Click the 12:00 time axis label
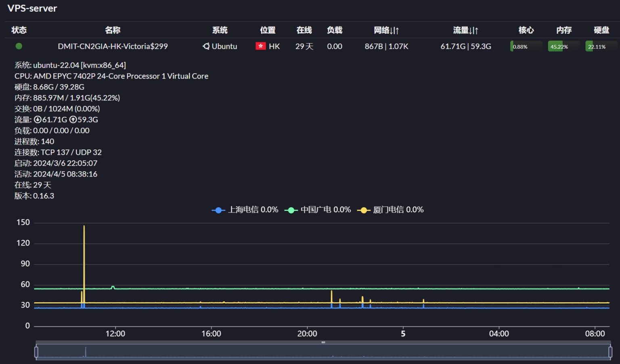 [x=115, y=334]
